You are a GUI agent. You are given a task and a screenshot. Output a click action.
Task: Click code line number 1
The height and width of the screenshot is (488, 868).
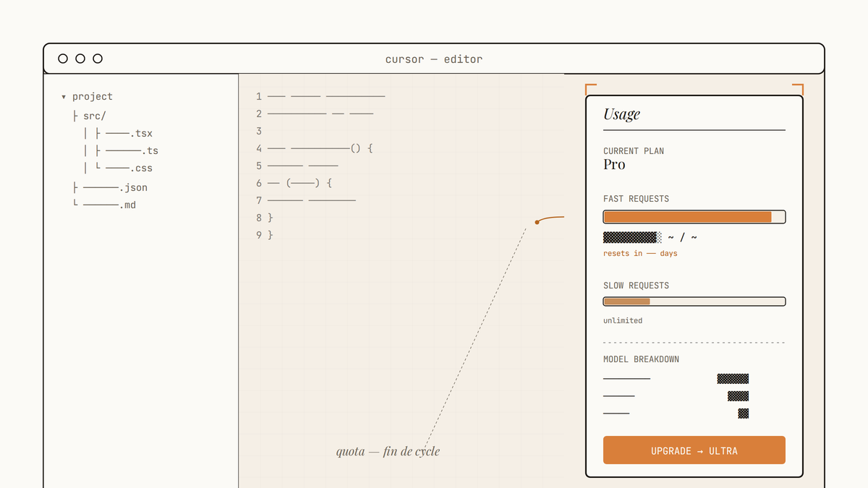[x=259, y=96]
